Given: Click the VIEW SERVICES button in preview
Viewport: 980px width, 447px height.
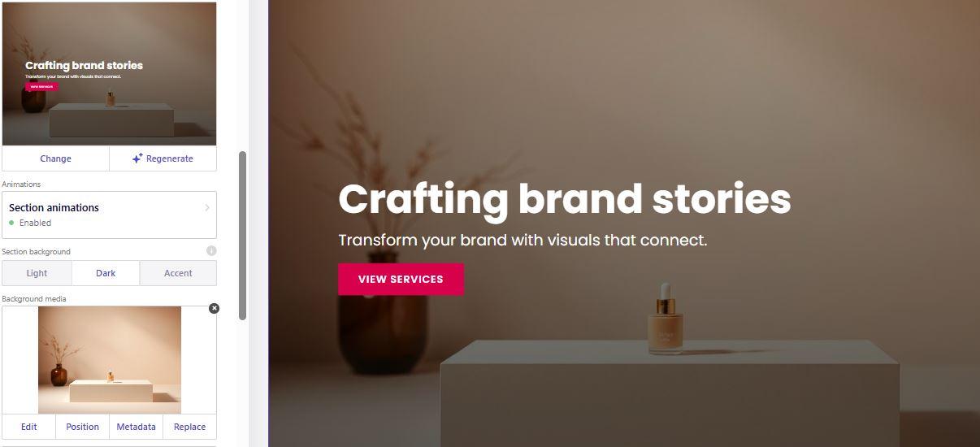Looking at the screenshot, I should pyautogui.click(x=401, y=279).
